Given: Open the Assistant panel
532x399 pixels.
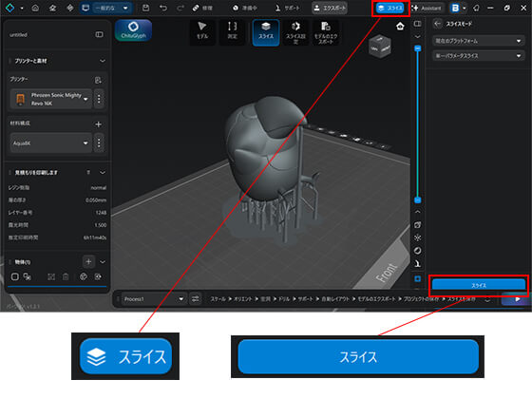Looking at the screenshot, I should 427,8.
